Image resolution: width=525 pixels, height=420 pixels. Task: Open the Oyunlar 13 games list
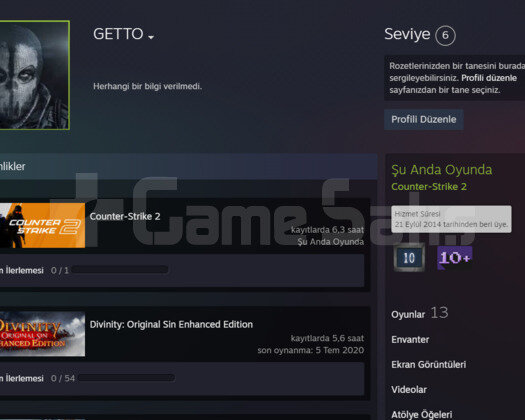tap(420, 313)
